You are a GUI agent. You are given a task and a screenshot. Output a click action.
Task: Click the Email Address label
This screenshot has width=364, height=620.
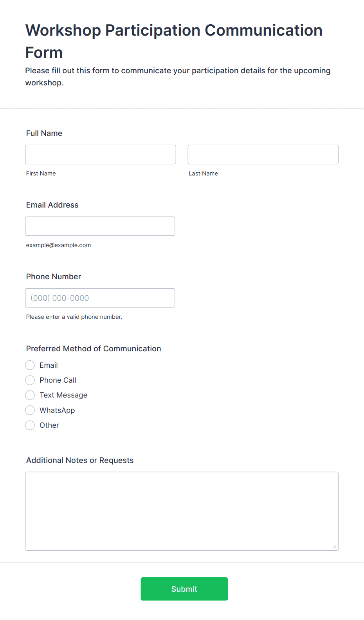click(x=52, y=205)
